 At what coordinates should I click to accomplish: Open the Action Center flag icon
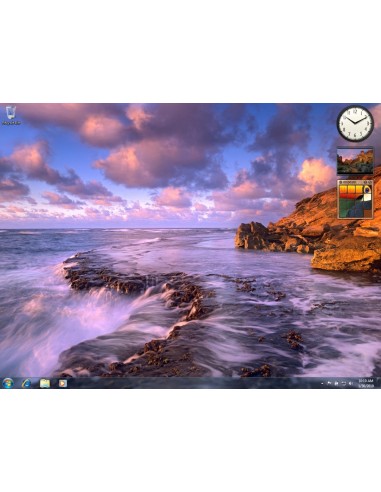[x=329, y=383]
